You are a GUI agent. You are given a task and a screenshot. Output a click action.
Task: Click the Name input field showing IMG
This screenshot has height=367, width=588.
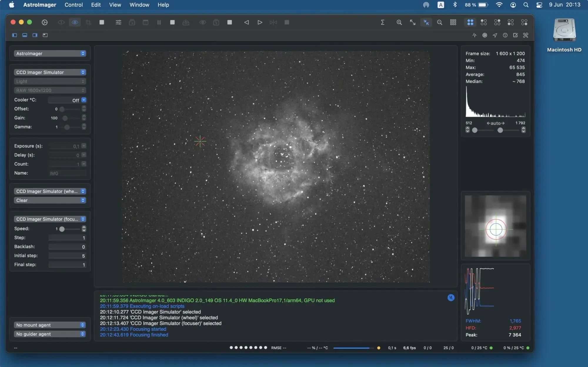click(67, 173)
